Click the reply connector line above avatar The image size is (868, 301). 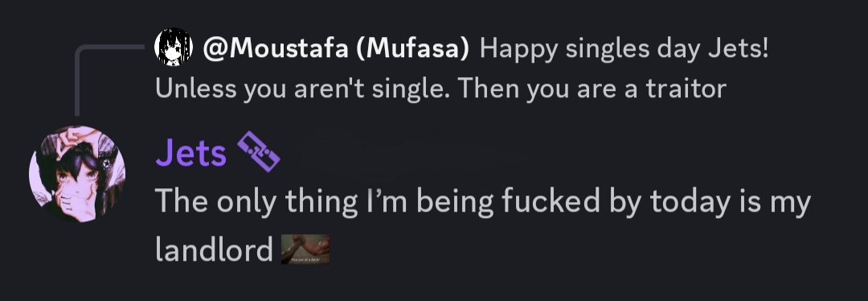coord(108,77)
